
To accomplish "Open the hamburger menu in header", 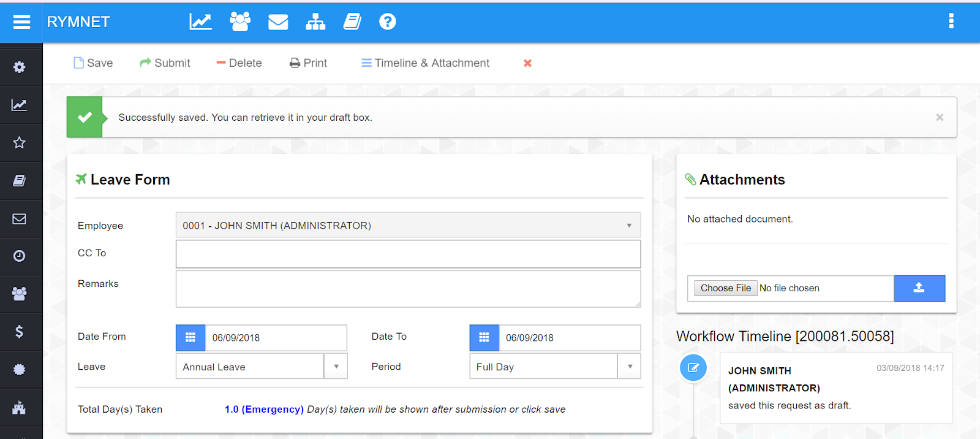I will (x=21, y=22).
